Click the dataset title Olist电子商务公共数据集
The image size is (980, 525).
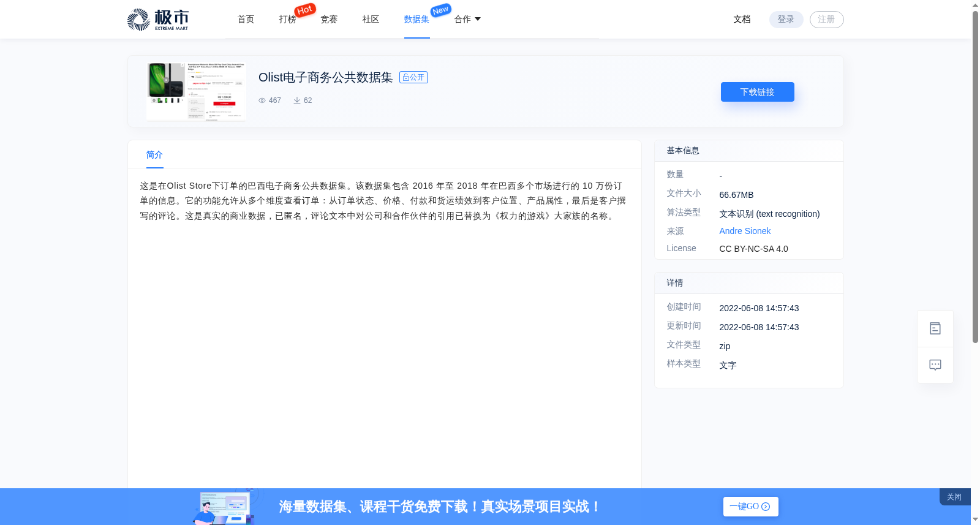tap(325, 77)
